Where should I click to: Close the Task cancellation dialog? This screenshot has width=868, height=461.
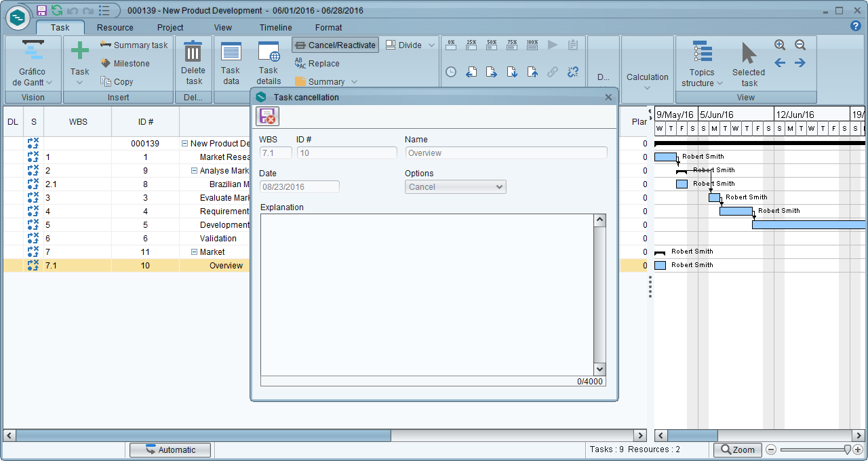(x=608, y=97)
